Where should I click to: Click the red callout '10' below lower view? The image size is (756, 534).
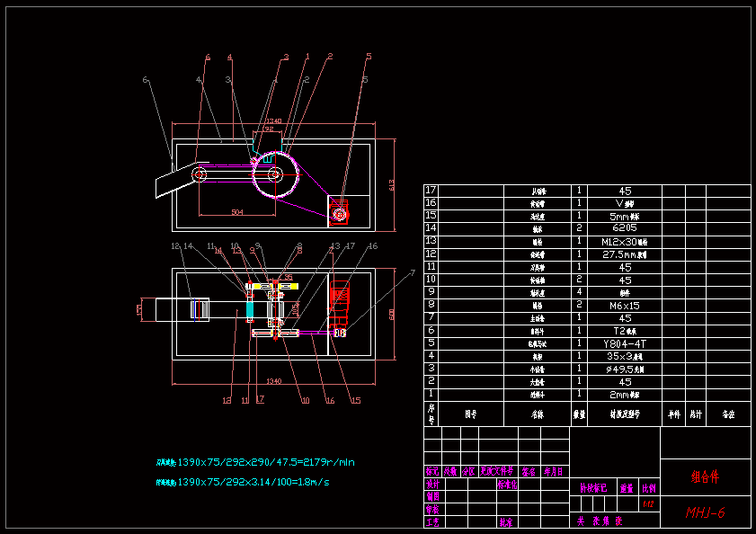pos(306,400)
